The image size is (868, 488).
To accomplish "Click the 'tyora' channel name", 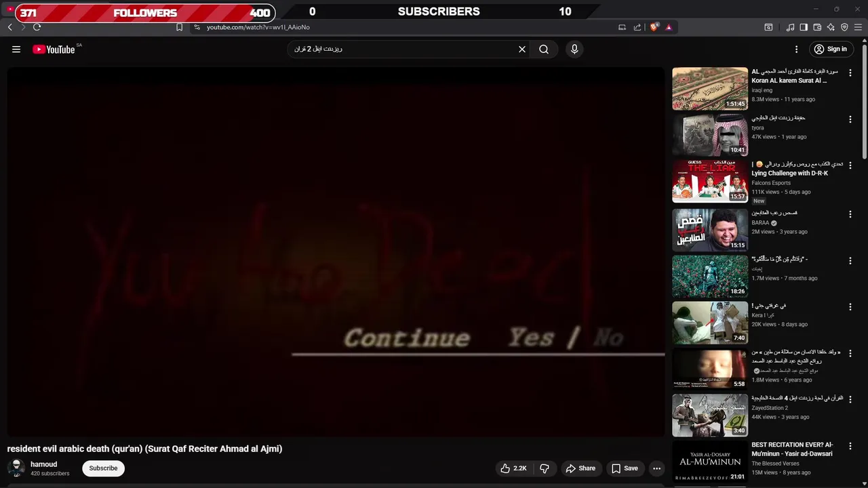I will coord(757,127).
